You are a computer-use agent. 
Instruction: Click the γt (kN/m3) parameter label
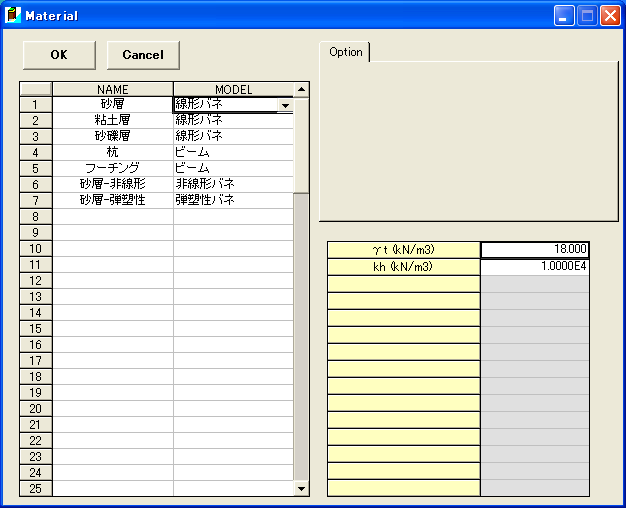point(404,250)
